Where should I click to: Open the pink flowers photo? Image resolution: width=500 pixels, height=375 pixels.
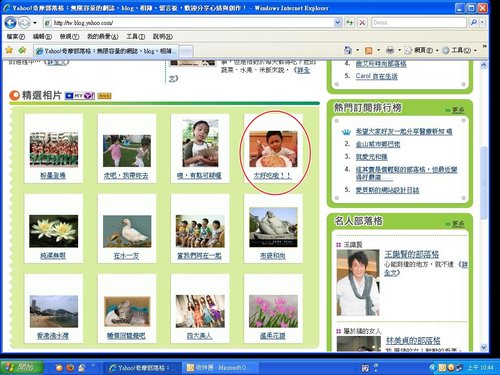click(273, 311)
